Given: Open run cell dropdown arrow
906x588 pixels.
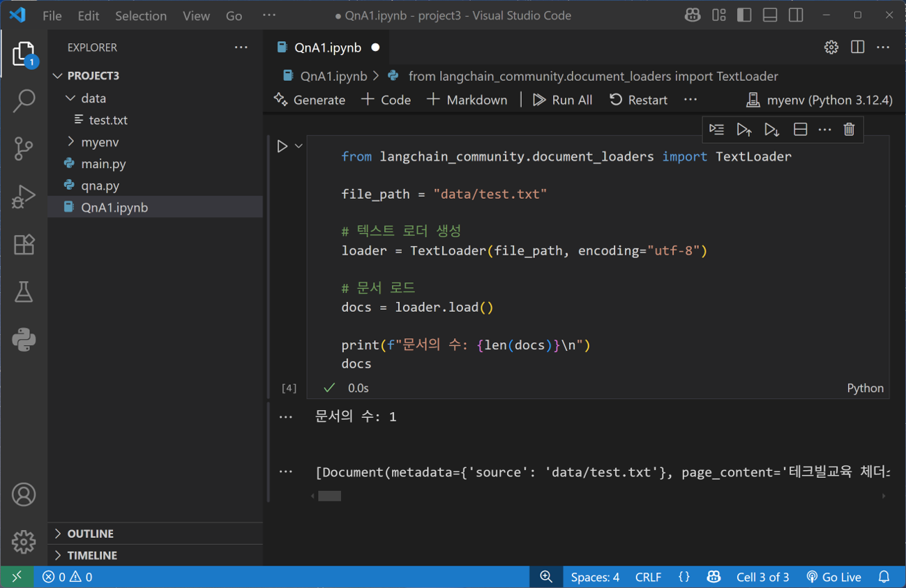Looking at the screenshot, I should point(299,146).
